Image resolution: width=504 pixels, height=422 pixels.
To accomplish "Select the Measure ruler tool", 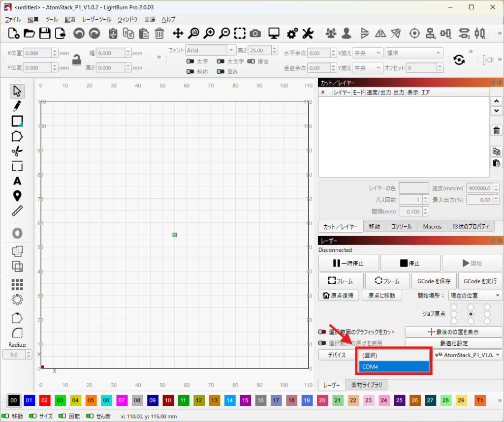I will pos(17,211).
